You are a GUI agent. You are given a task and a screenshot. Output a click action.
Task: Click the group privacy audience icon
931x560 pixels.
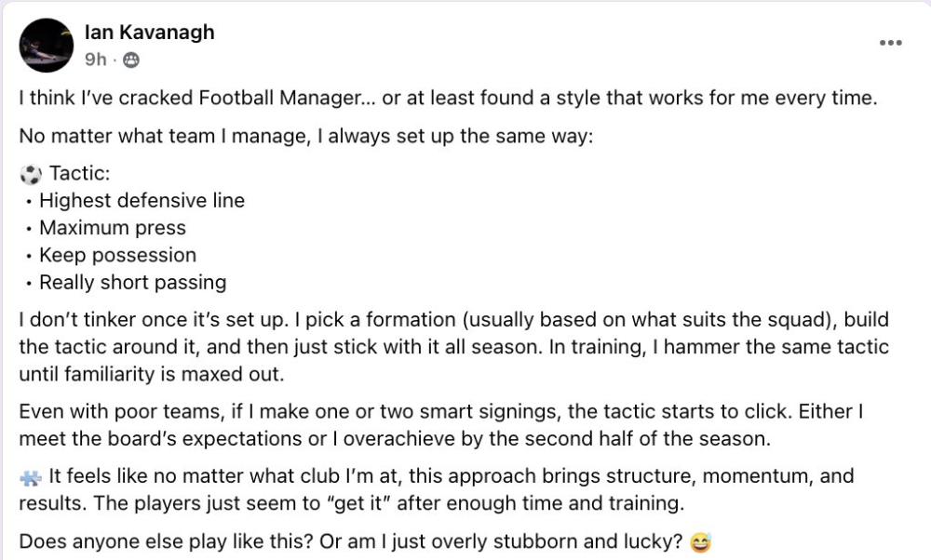coord(130,60)
